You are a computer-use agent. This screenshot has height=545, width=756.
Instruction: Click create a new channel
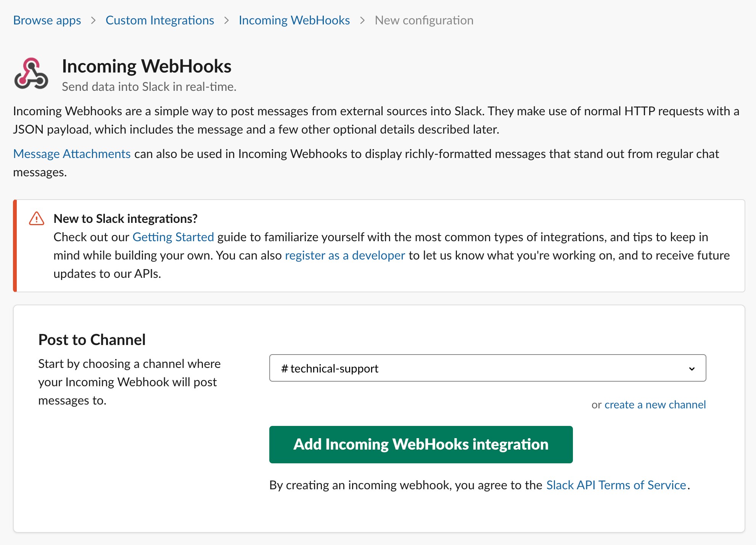(x=655, y=405)
